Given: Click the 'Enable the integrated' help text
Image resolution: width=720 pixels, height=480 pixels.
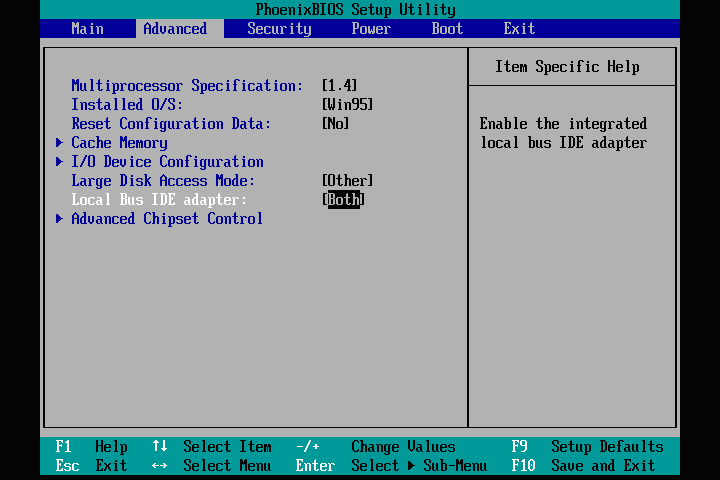Looking at the screenshot, I should [563, 124].
